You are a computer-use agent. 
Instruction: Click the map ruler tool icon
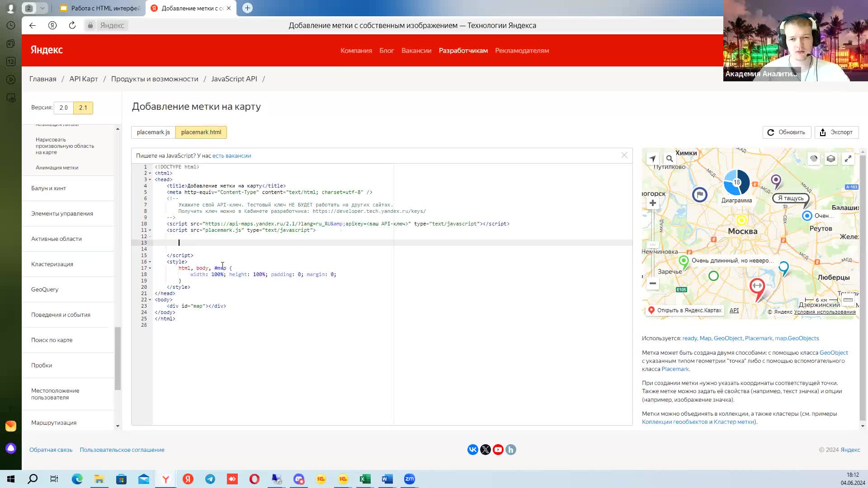click(848, 300)
